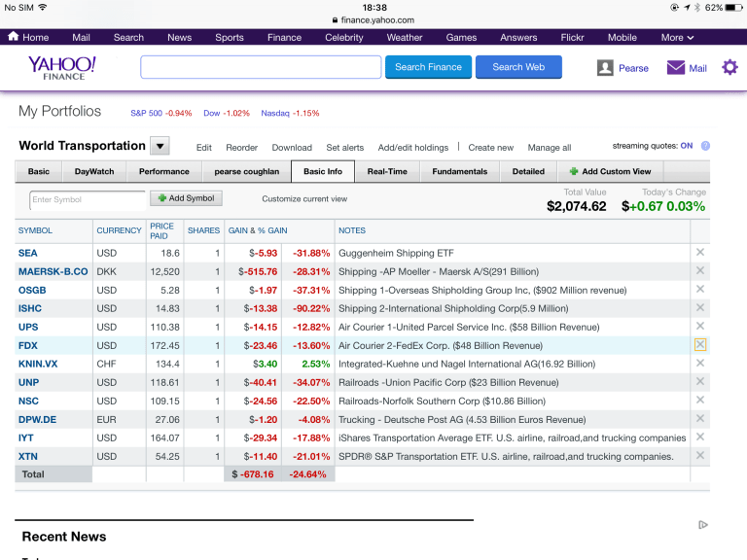Screen dimensions: 747x560
Task: Remove the OSGB row with X
Action: 700,289
